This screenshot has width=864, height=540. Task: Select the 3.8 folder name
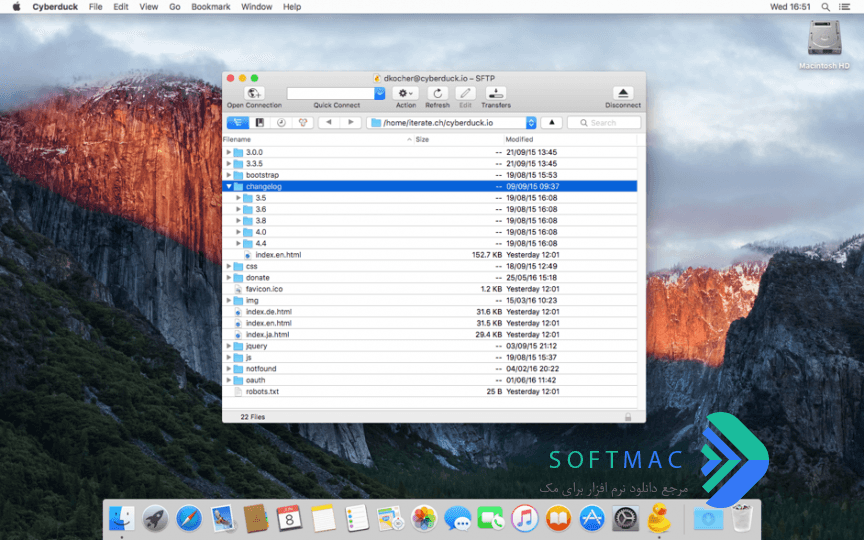(261, 220)
